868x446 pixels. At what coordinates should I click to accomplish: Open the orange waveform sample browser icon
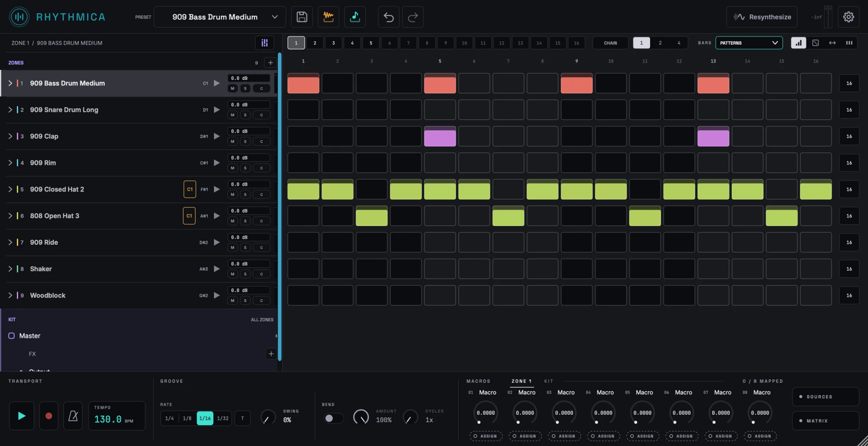tap(329, 17)
